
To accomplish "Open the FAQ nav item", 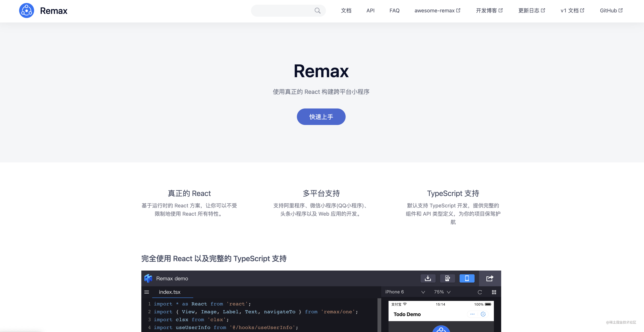I will click(x=394, y=10).
